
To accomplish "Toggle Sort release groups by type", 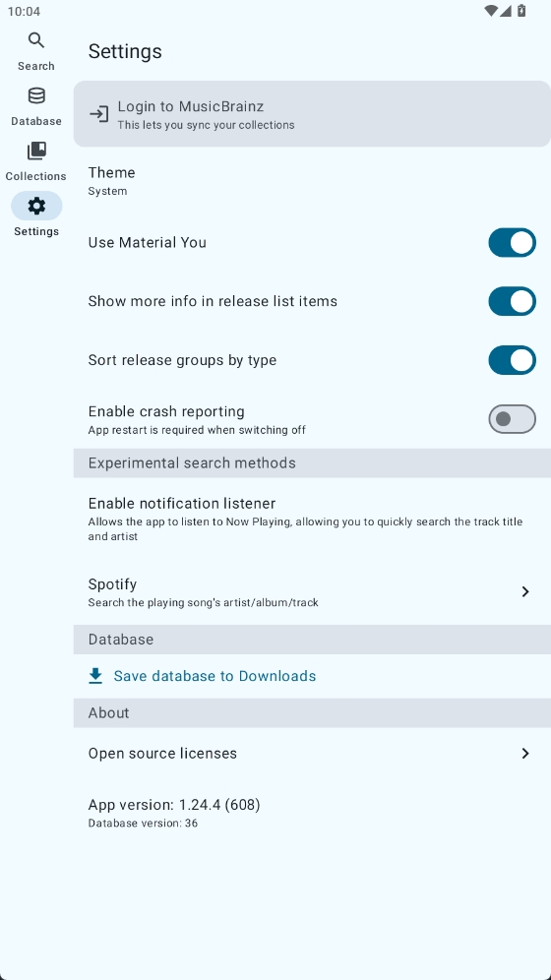I will coord(512,360).
